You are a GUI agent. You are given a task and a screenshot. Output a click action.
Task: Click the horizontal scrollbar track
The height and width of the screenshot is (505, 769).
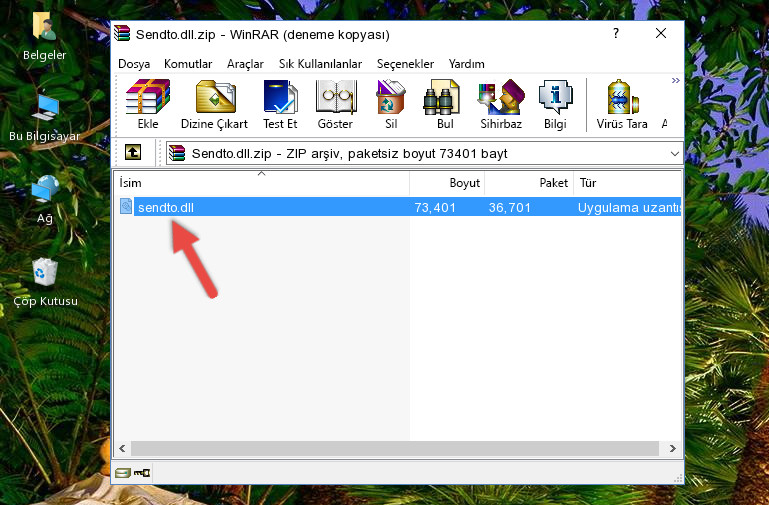click(x=395, y=448)
